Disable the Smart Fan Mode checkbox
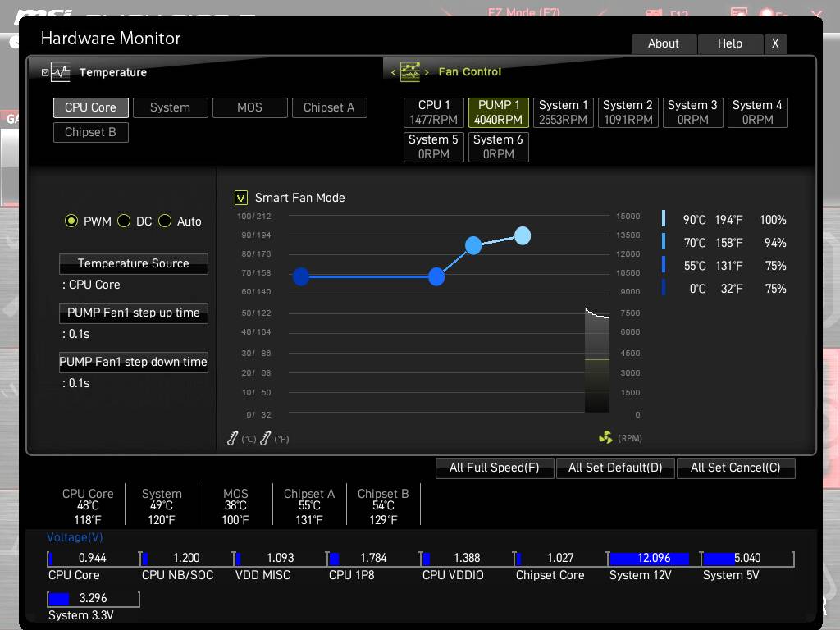This screenshot has height=630, width=840. coord(241,198)
